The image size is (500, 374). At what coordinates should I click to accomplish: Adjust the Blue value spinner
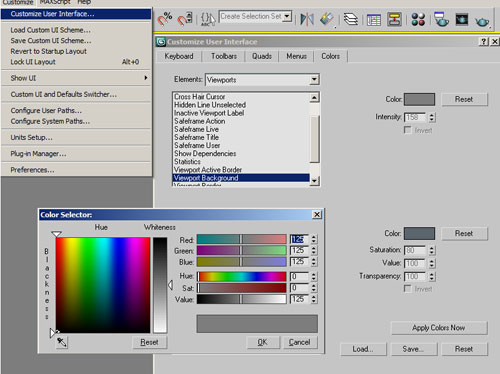(x=314, y=262)
